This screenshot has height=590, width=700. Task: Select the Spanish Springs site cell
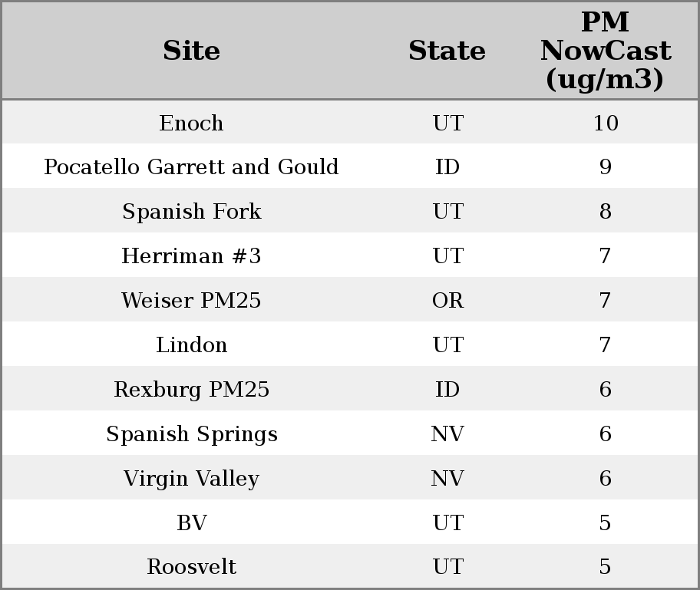pos(191,434)
